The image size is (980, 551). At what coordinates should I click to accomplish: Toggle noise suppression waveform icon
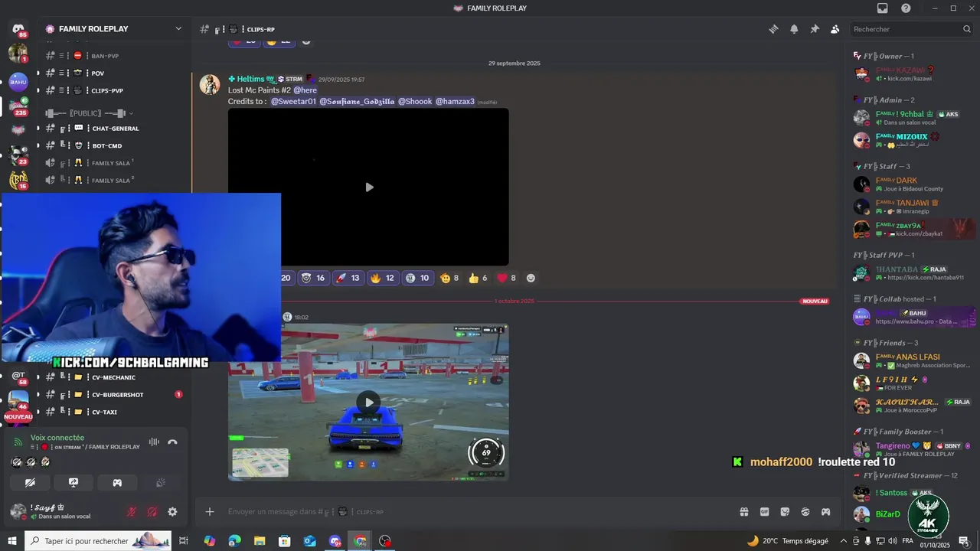(154, 442)
